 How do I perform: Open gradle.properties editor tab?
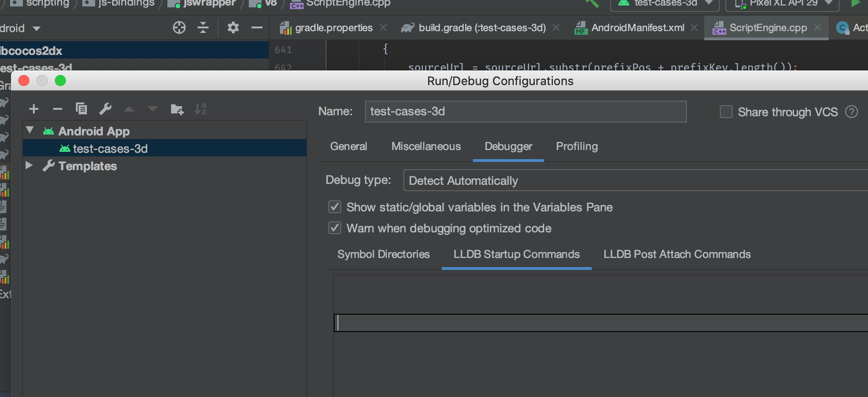click(x=334, y=28)
